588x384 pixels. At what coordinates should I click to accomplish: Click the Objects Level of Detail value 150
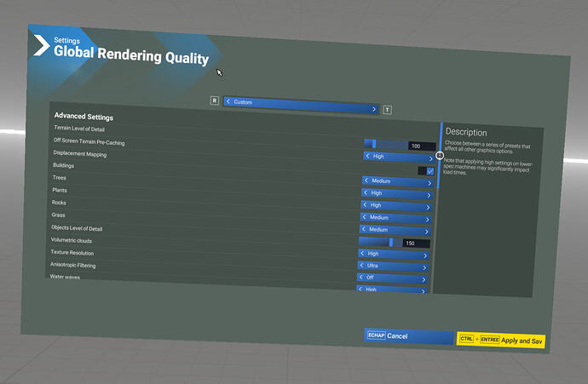[x=416, y=244]
